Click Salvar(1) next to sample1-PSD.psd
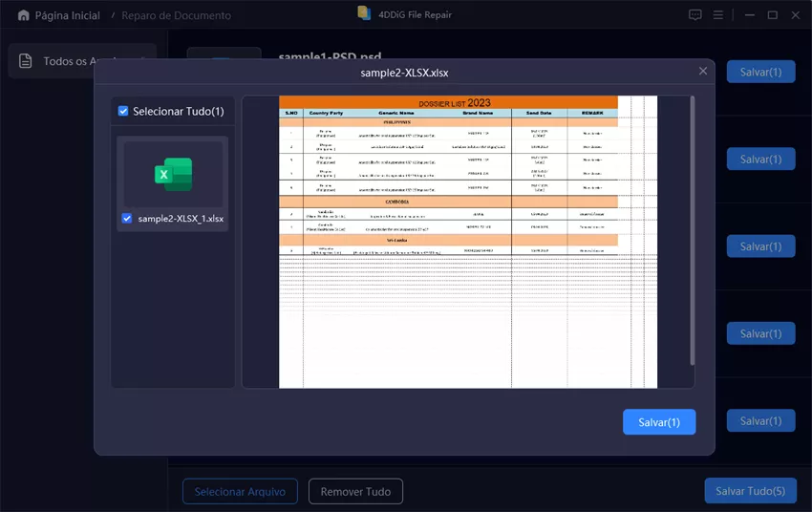The width and height of the screenshot is (812, 512). 760,72
